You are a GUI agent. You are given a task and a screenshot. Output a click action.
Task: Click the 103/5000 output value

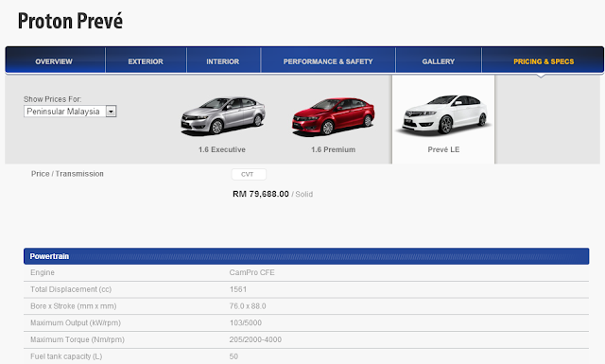coord(246,322)
